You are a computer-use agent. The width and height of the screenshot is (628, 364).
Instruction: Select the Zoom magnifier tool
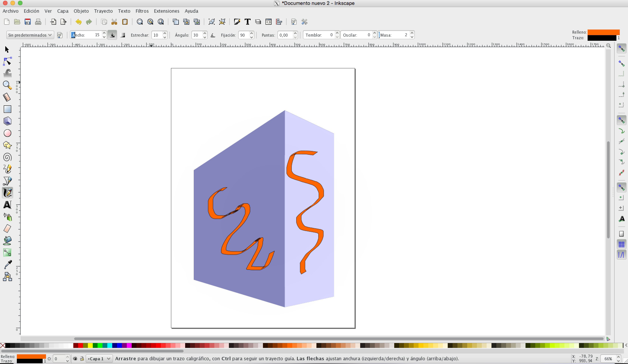[x=7, y=85]
